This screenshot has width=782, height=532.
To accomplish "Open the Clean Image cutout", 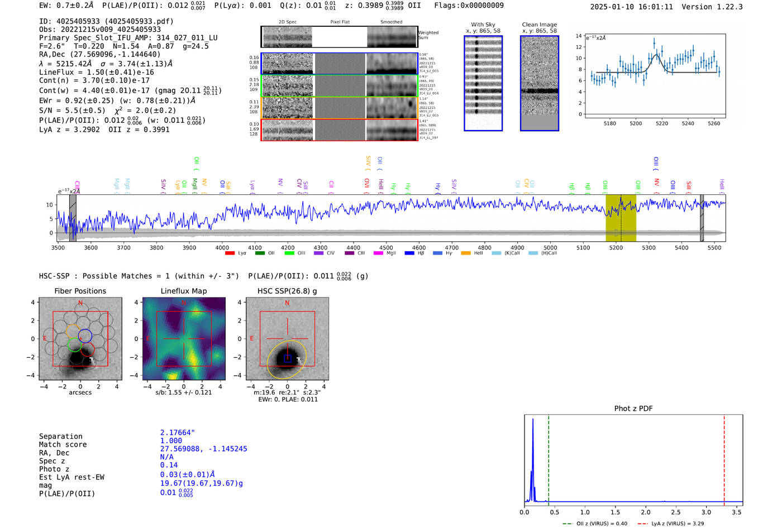I will [539, 83].
